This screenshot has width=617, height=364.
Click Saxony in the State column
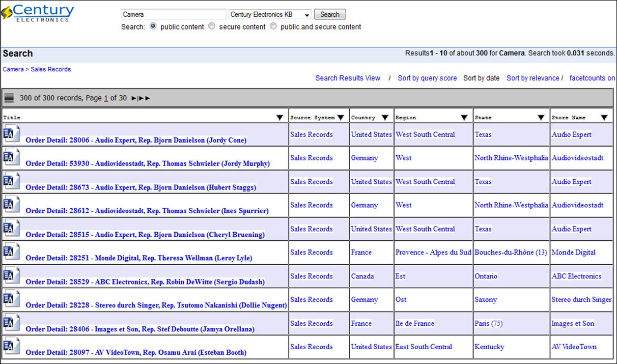486,299
